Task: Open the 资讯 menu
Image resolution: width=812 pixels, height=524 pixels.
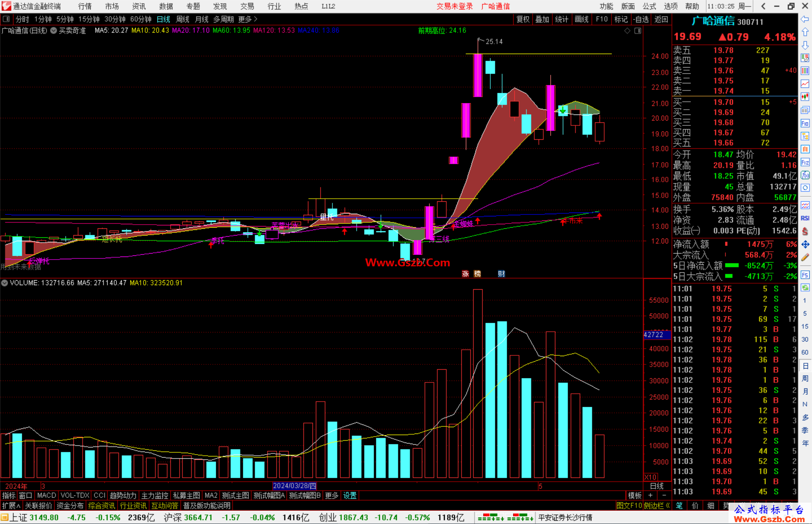Action: [139, 6]
